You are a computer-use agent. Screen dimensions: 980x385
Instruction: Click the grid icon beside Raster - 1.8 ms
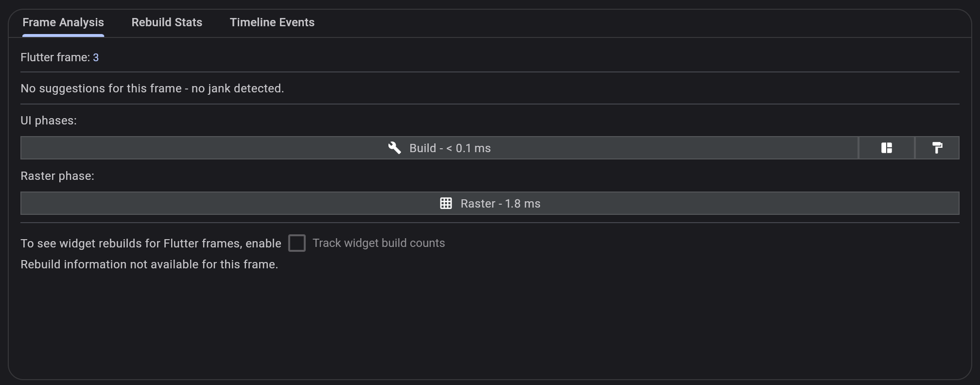[x=446, y=203]
